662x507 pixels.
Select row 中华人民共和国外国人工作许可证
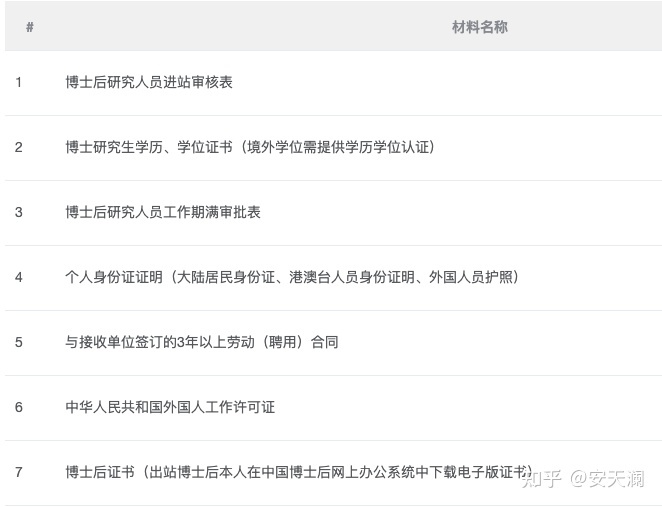(x=334, y=408)
